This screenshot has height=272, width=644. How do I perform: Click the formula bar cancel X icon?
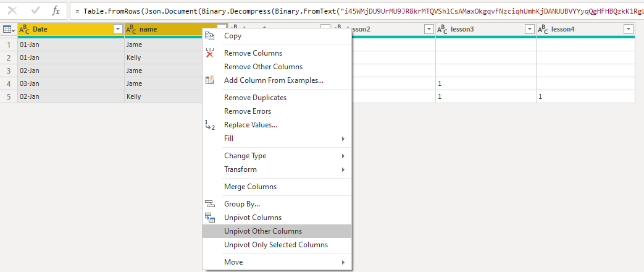12,11
